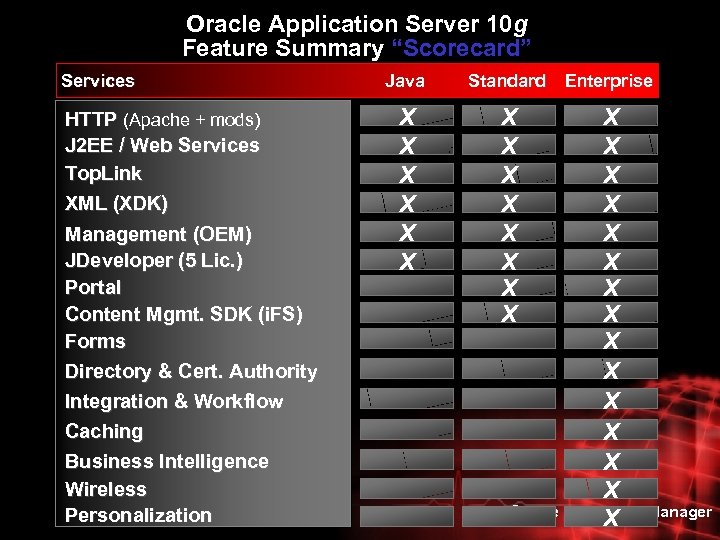Click the "Personalization" row label
The height and width of the screenshot is (540, 720).
tap(138, 515)
